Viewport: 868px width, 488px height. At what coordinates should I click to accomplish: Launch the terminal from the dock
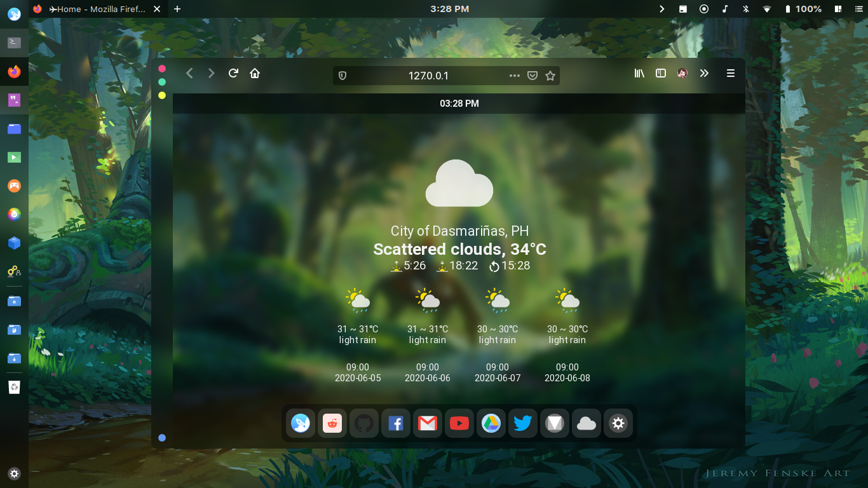click(x=14, y=43)
